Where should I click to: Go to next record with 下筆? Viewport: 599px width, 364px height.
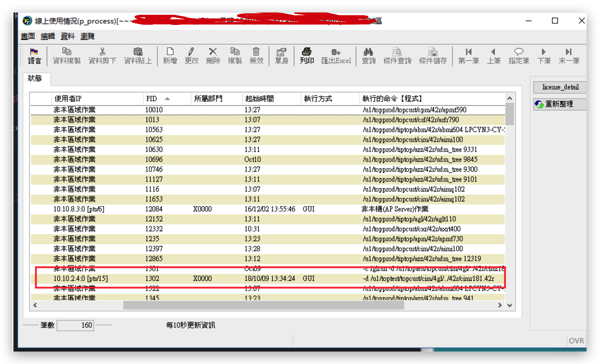coord(544,56)
